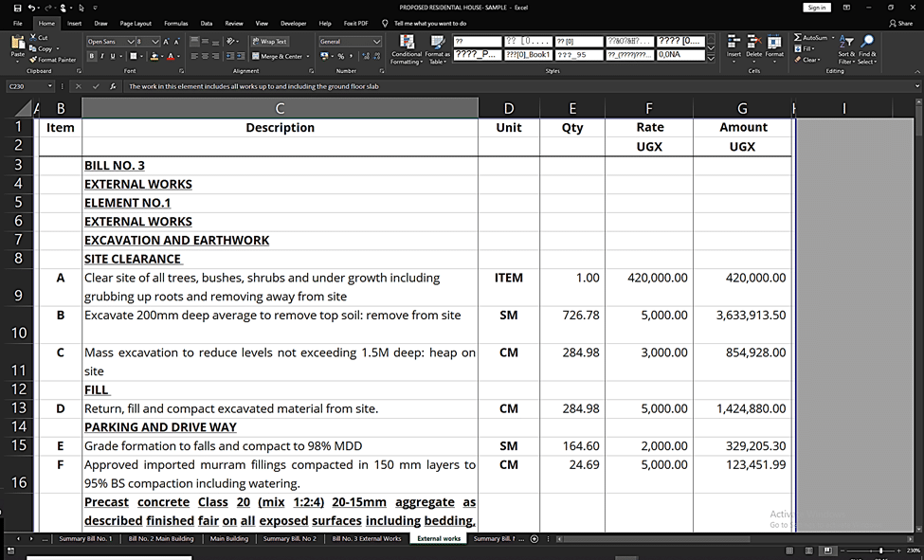Image resolution: width=924 pixels, height=560 pixels.
Task: Go to the Page Layout tab
Action: (x=136, y=24)
